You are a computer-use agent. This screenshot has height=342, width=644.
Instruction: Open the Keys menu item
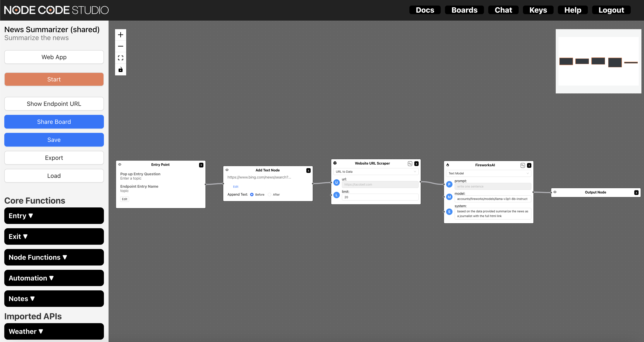(x=538, y=10)
